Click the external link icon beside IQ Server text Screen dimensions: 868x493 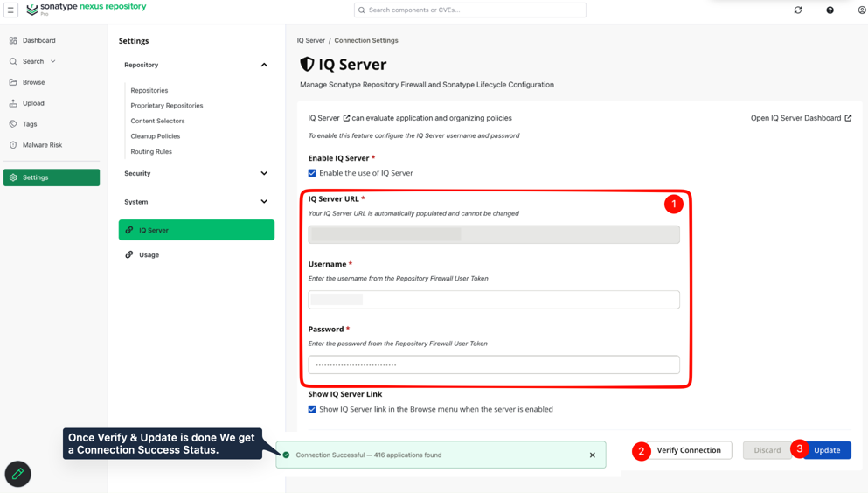[346, 118]
